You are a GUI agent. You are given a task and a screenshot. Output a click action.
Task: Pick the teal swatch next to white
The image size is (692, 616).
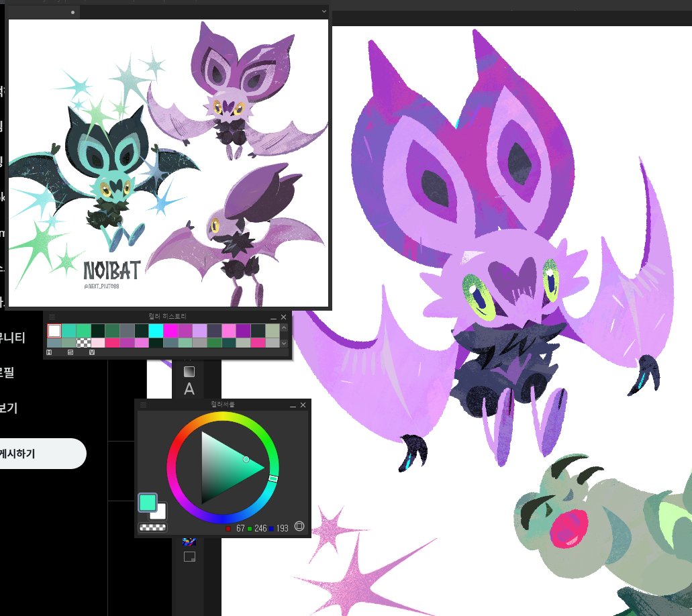(69, 331)
